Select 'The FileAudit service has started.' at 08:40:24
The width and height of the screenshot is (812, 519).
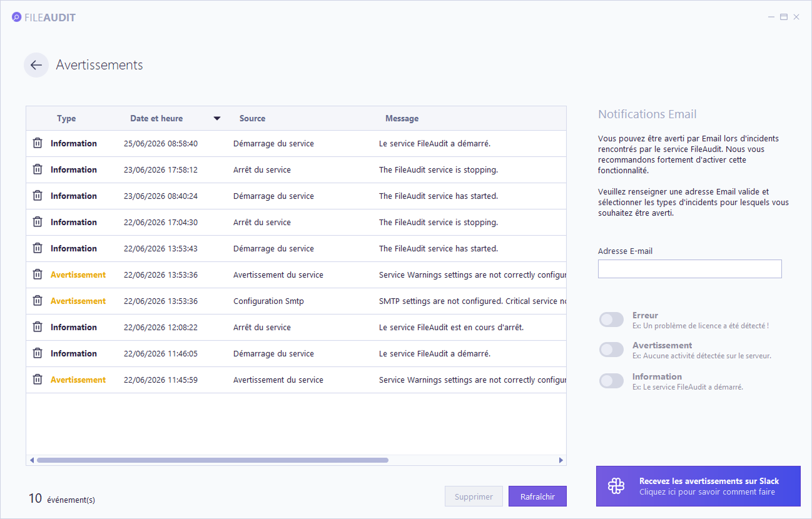coord(439,196)
